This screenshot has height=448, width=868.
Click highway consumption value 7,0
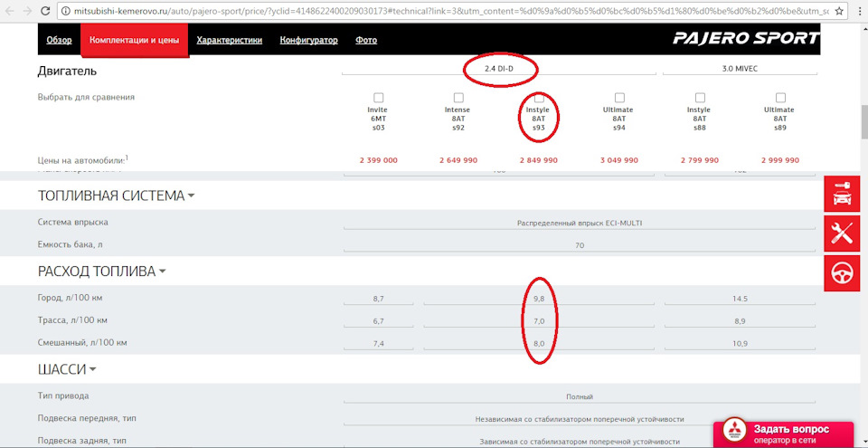tap(539, 321)
